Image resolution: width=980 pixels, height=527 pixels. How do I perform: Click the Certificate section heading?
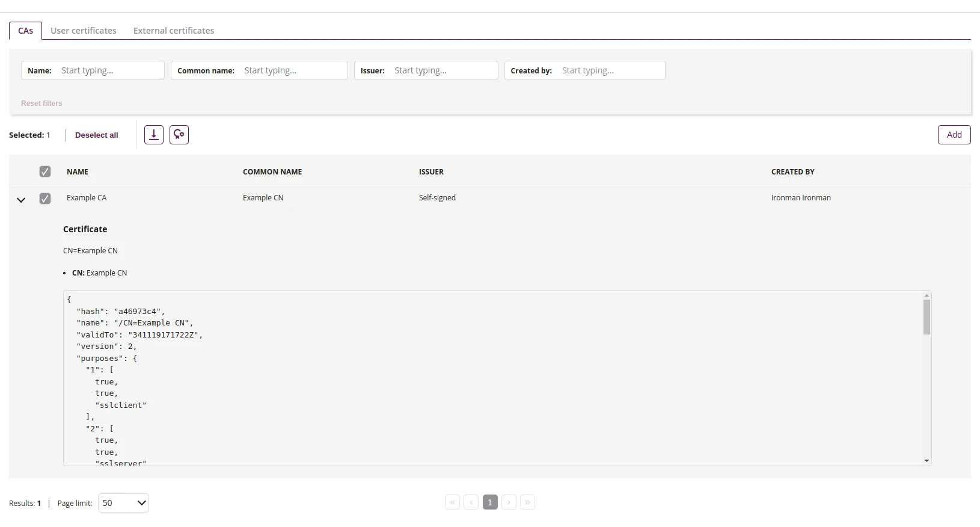click(85, 229)
